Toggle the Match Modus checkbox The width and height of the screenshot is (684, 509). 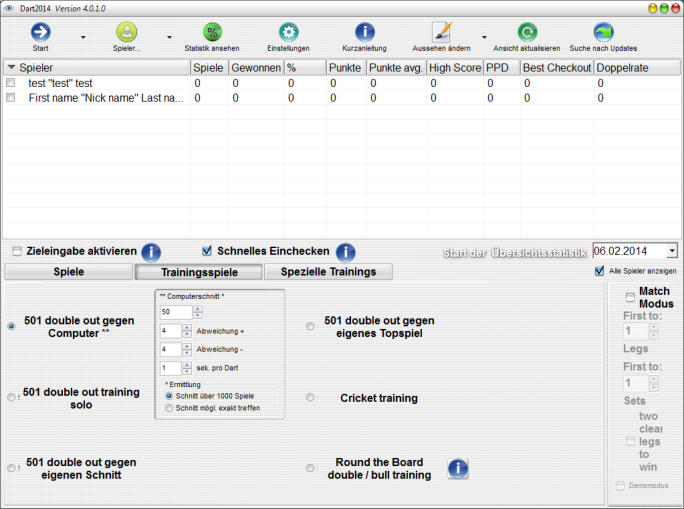[x=629, y=297]
